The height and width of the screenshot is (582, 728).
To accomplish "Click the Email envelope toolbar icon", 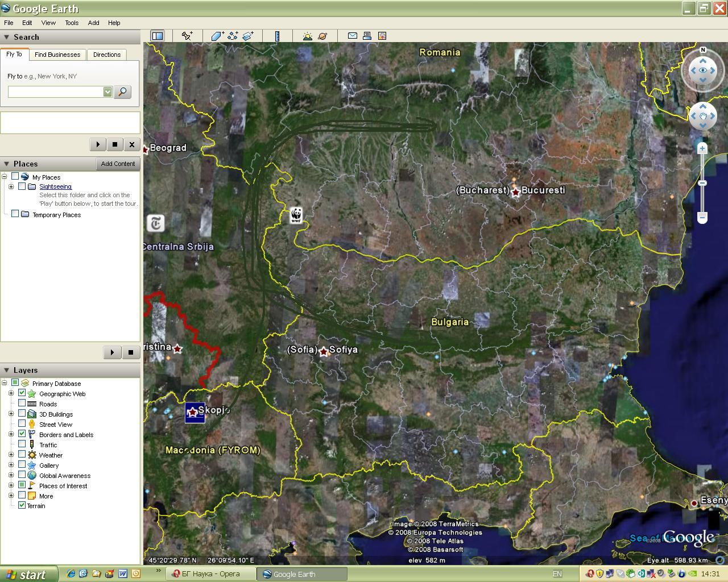I will 353,36.
